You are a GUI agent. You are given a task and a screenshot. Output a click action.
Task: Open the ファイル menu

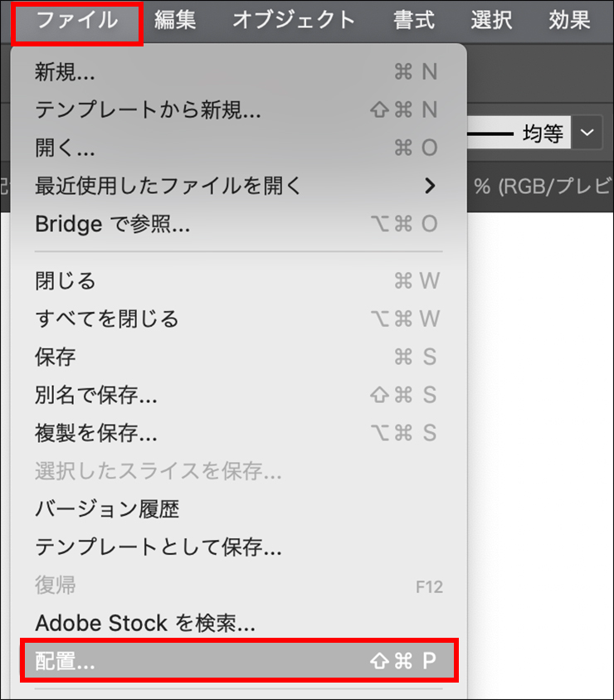77,21
